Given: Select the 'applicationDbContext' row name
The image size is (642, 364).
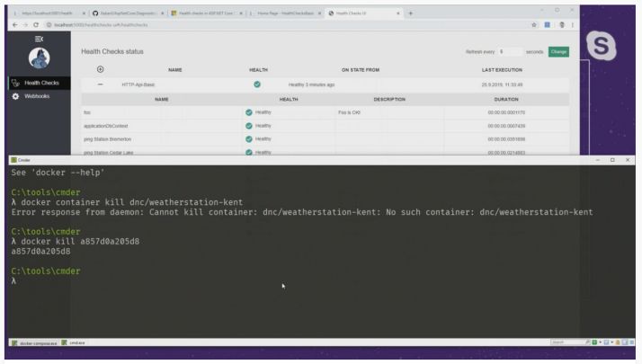Looking at the screenshot, I should (x=105, y=126).
